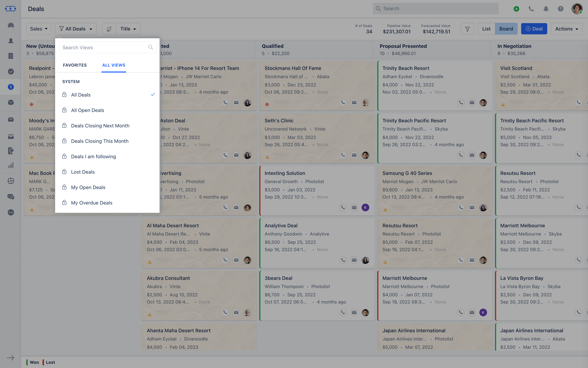588x368 pixels.
Task: Click email icon on Analytive Deal card
Action: 354,260
